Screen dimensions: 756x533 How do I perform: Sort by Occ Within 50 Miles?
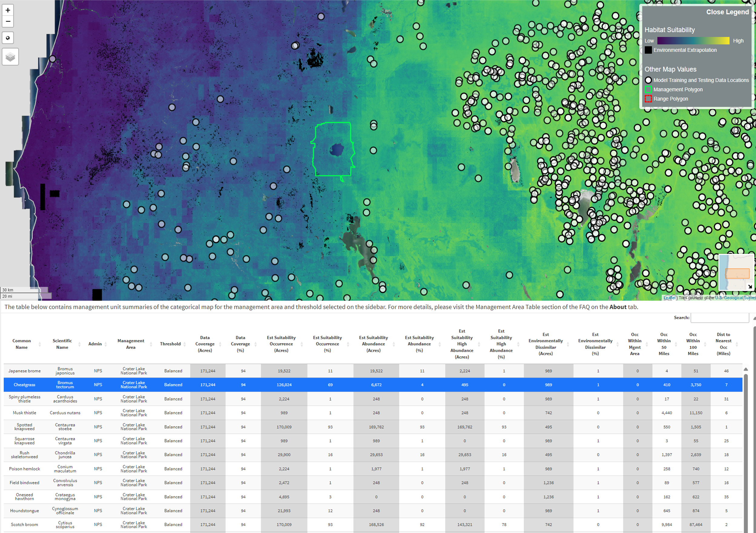tap(663, 344)
